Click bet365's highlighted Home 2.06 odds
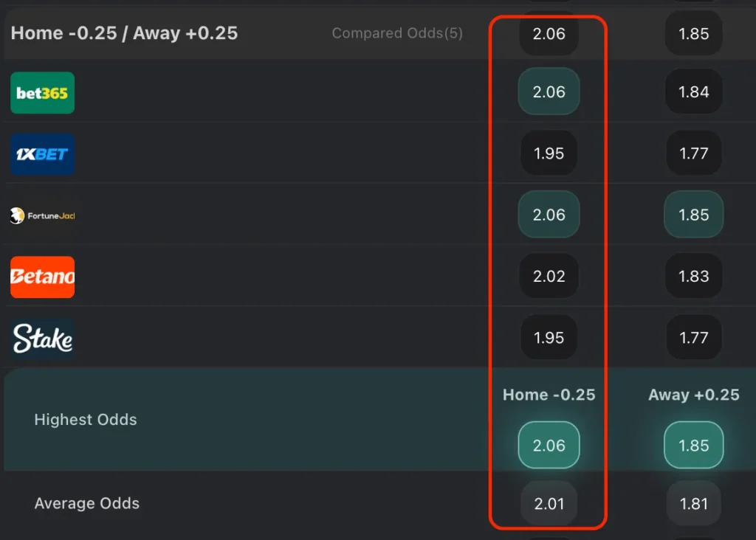The image size is (756, 540). click(549, 91)
